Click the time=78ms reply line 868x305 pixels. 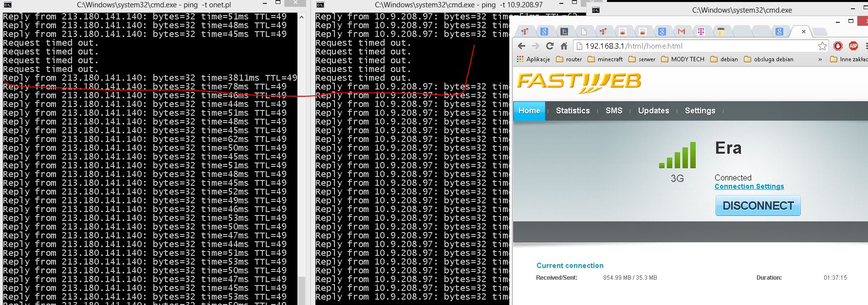click(x=145, y=87)
